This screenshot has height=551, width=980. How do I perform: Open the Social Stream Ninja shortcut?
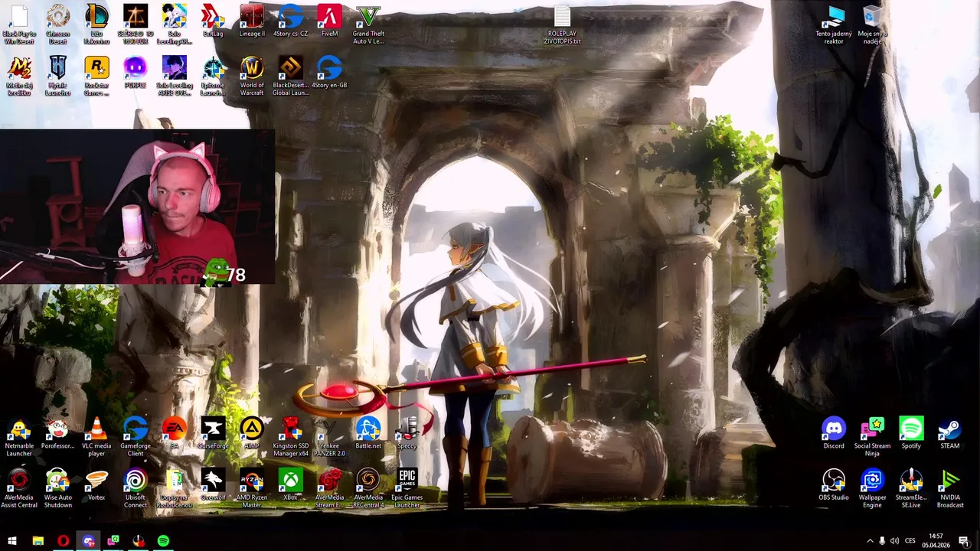coord(872,437)
